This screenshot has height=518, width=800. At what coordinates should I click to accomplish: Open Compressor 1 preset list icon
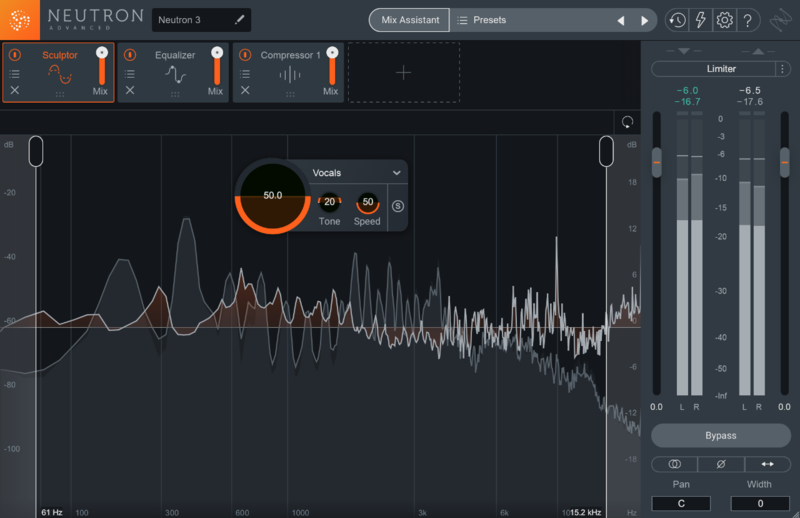[x=245, y=74]
